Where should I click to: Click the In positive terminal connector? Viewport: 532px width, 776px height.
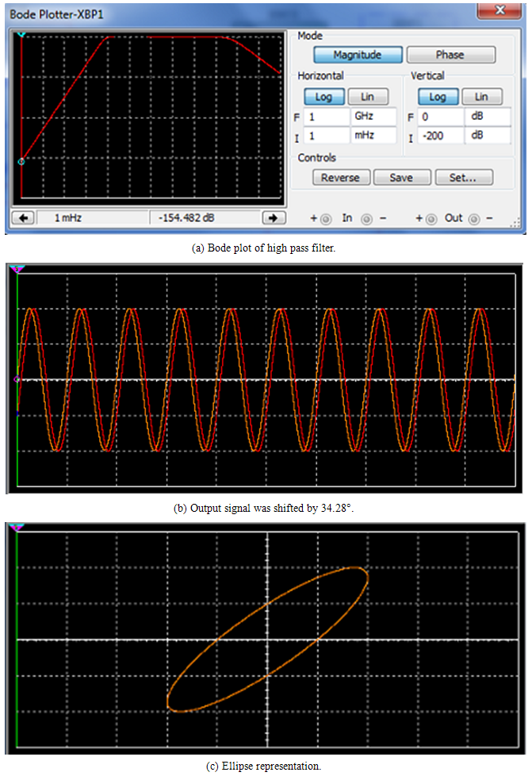coord(325,218)
